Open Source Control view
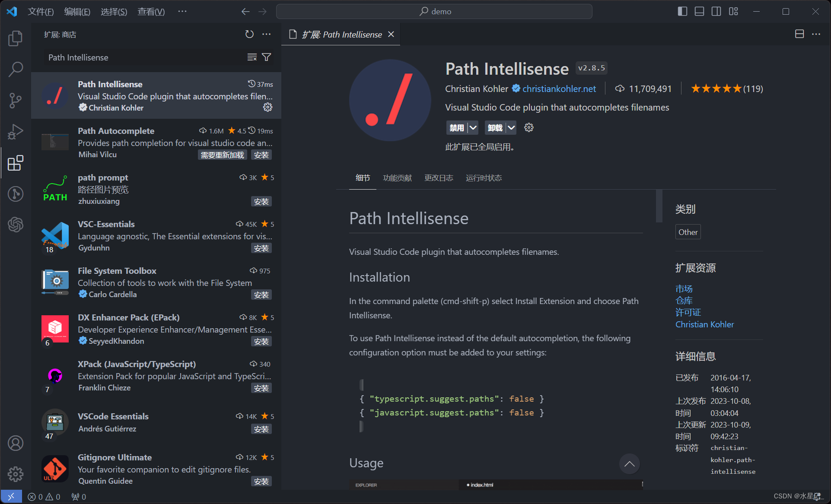The image size is (831, 504). click(x=16, y=100)
